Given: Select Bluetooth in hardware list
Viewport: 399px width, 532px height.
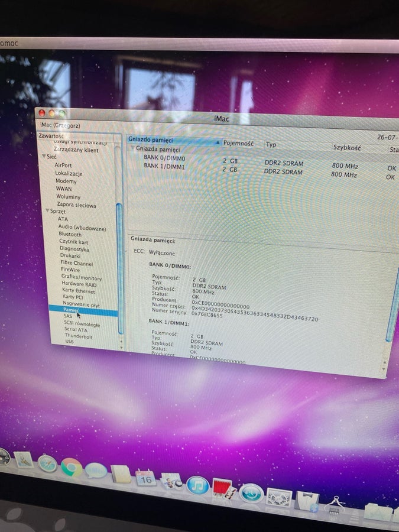Looking at the screenshot, I should click(x=70, y=234).
